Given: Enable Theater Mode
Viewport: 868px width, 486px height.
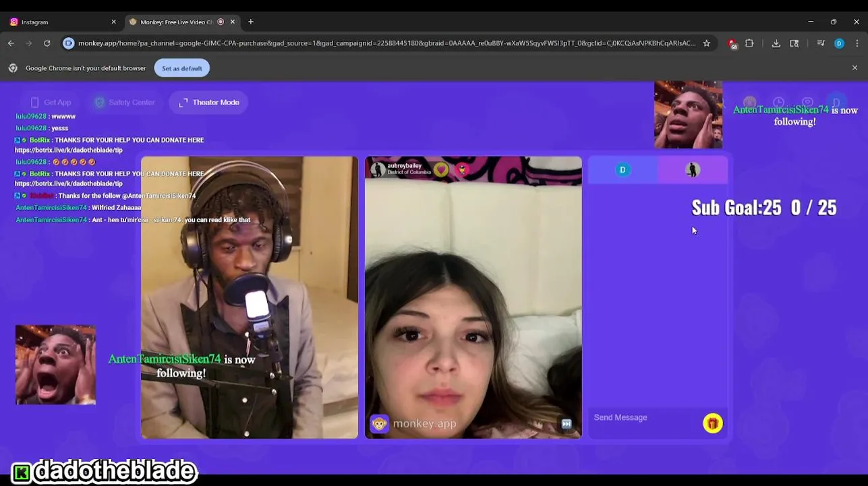Looking at the screenshot, I should 209,102.
